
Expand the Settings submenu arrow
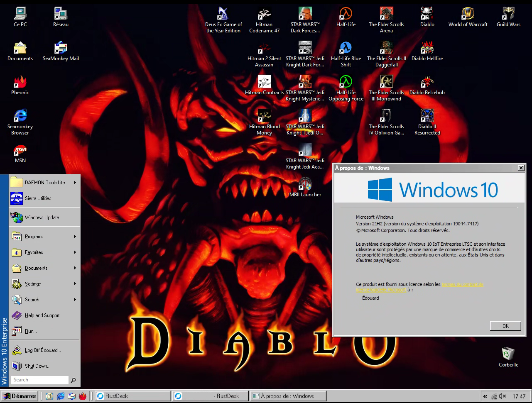click(75, 284)
